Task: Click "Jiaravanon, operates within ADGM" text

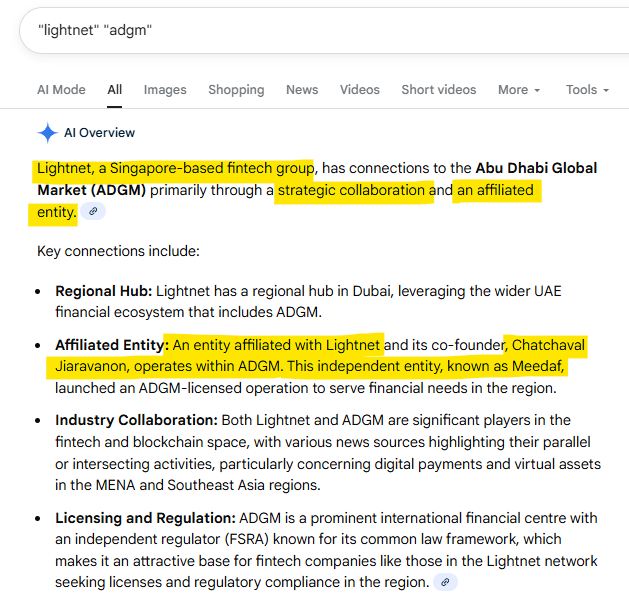Action: [167, 366]
